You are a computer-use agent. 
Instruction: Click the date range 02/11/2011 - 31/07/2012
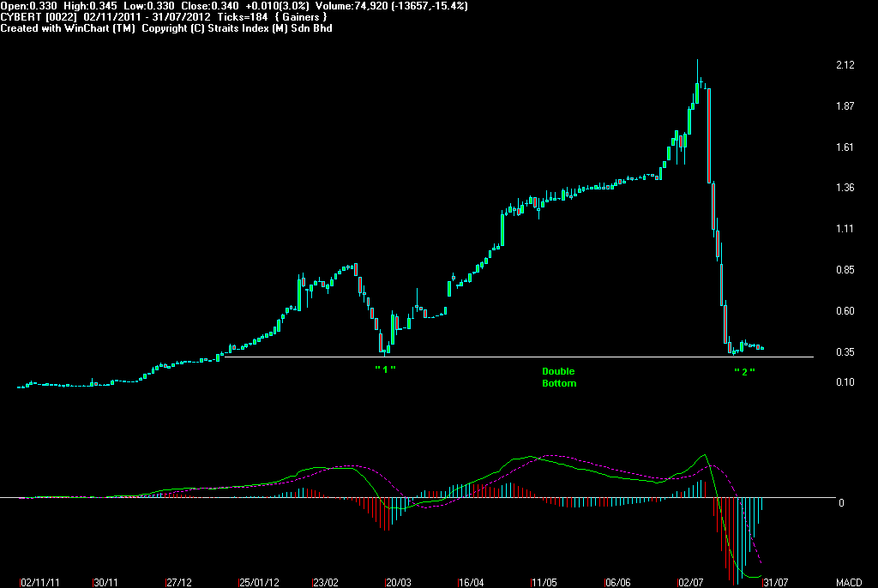147,17
